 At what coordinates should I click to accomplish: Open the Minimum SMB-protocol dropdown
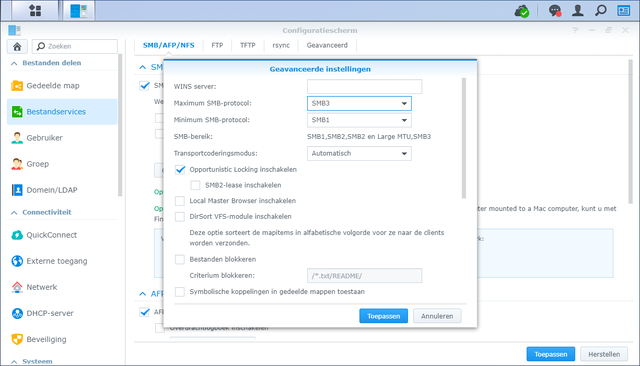[359, 120]
